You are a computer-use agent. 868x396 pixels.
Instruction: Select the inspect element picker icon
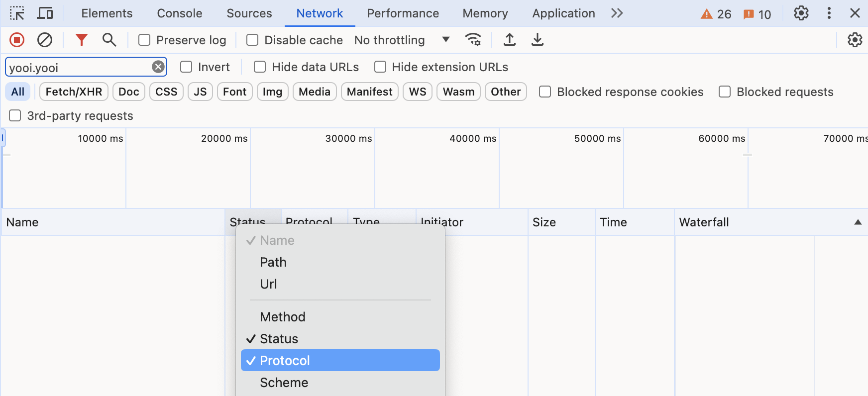coord(17,13)
